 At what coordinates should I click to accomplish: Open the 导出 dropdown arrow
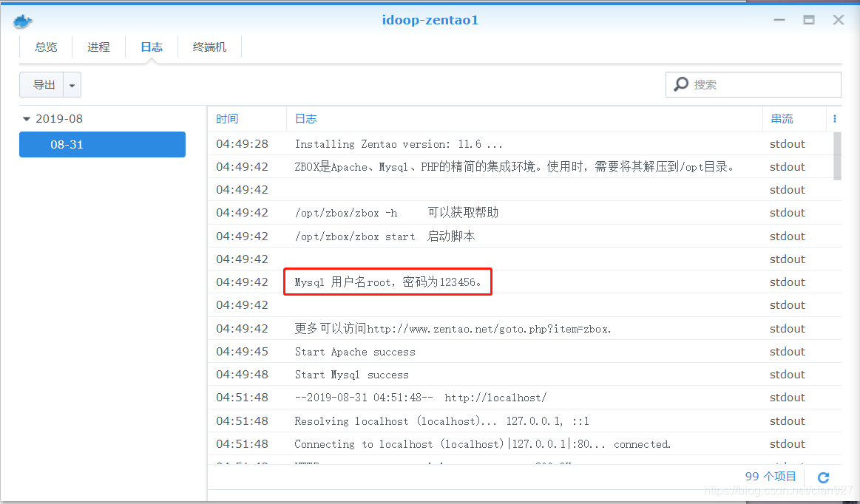point(72,85)
